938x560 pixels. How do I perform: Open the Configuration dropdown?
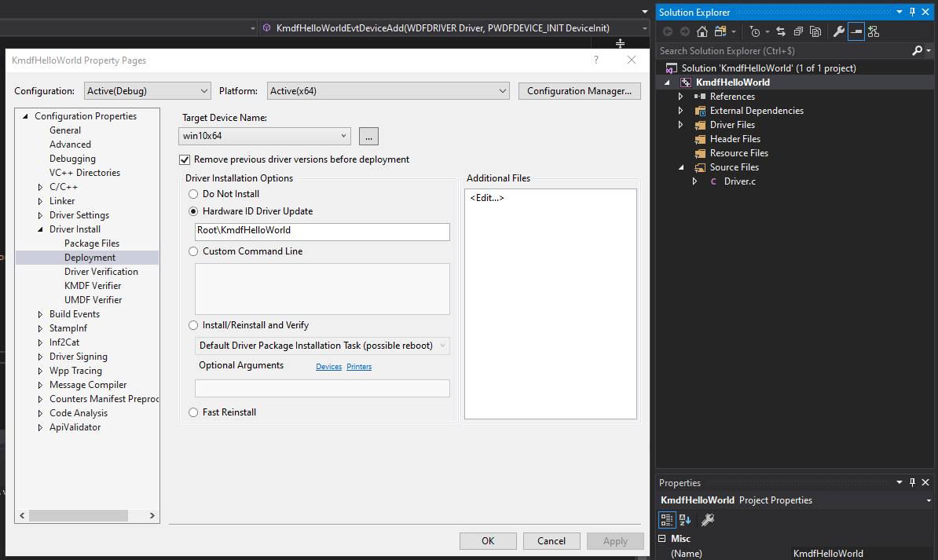(x=147, y=91)
